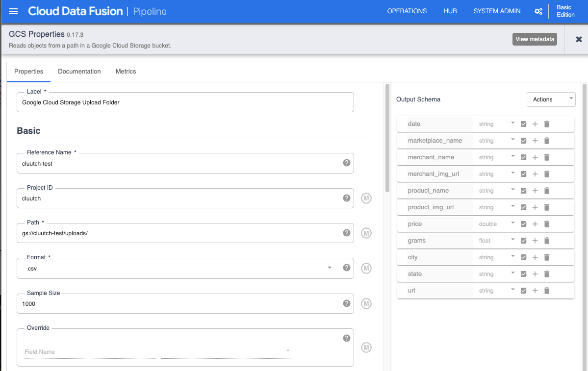The image size is (588, 371).
Task: Switch to the Documentation tab
Action: [79, 72]
